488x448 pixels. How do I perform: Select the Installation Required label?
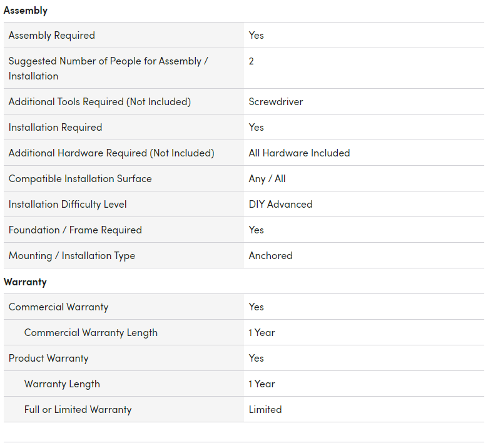pos(55,127)
